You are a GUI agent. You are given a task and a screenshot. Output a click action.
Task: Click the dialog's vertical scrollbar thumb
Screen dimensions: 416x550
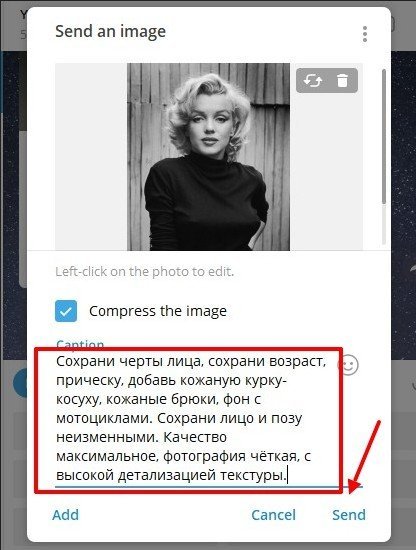click(x=384, y=136)
